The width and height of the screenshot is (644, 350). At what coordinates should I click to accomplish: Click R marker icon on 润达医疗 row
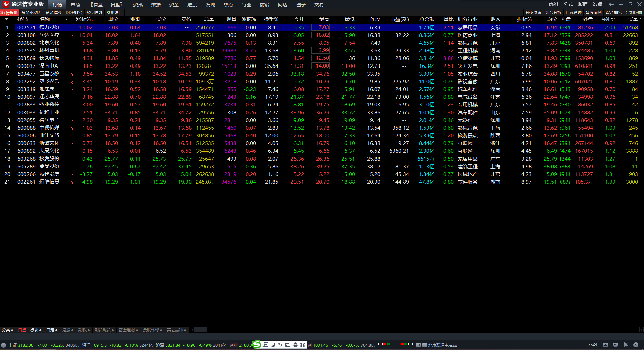coord(72,36)
